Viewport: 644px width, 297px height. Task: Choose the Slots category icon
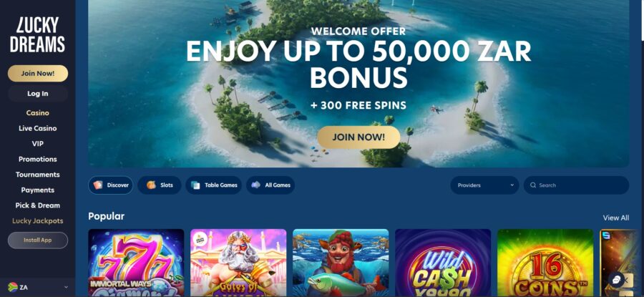click(151, 185)
